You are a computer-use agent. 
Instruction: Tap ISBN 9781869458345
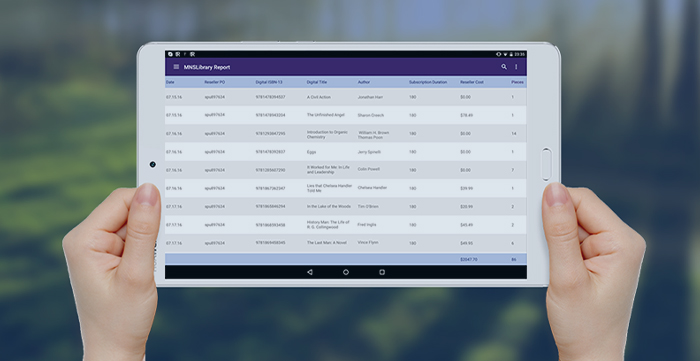click(271, 243)
